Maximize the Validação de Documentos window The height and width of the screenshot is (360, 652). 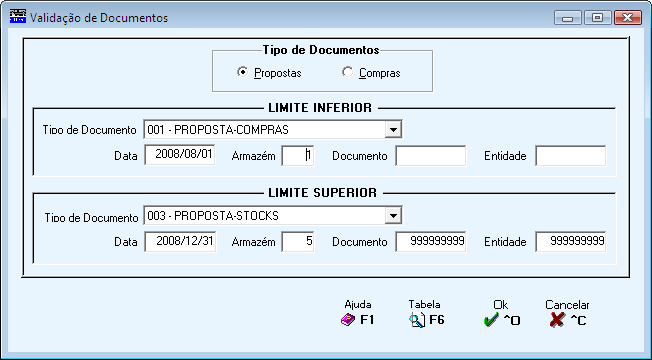(598, 18)
